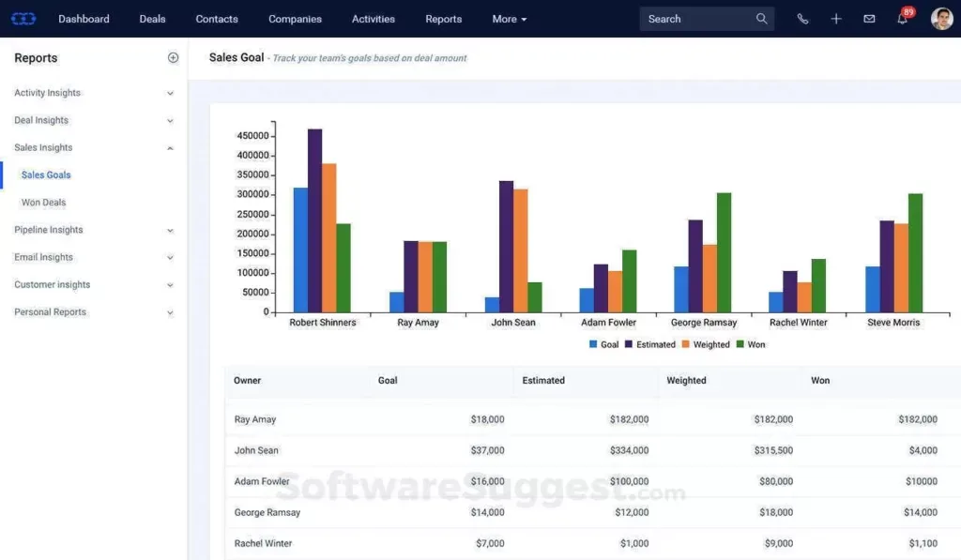The image size is (961, 560).
Task: Select the Sales Goals report link
Action: click(44, 174)
